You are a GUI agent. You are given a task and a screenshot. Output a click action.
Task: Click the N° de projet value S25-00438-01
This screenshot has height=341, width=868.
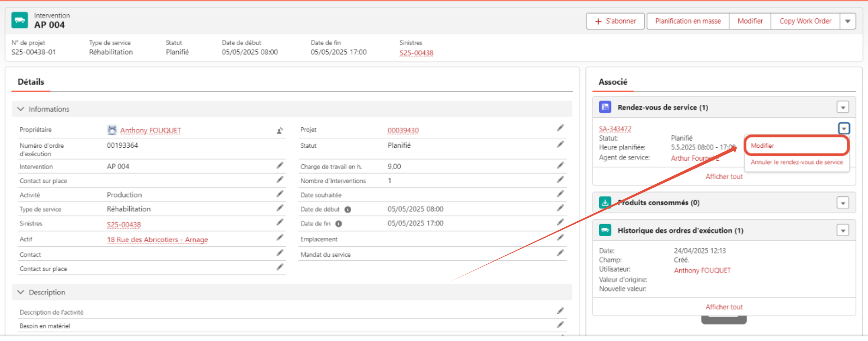[34, 52]
